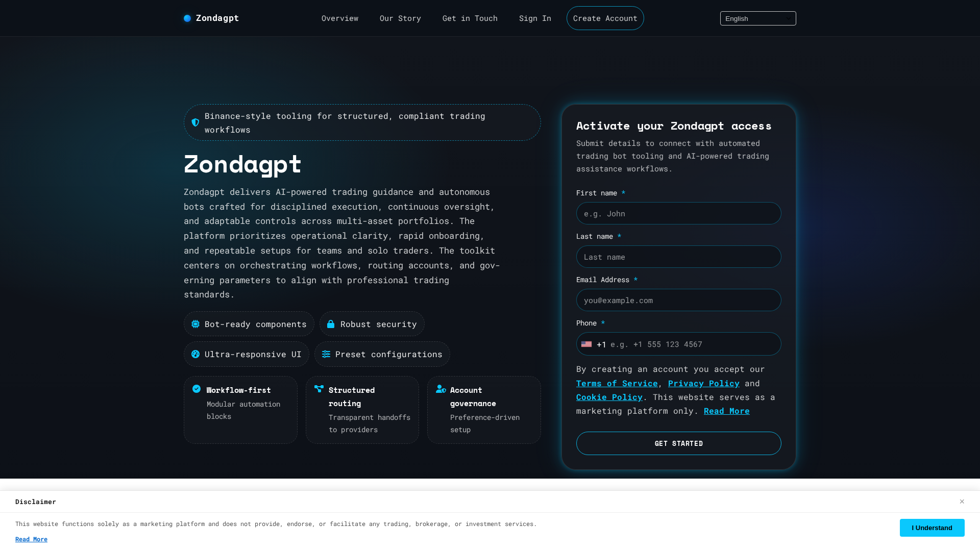This screenshot has width=980, height=551.
Task: Click the 'Modular automation blocks' text
Action: click(x=243, y=410)
